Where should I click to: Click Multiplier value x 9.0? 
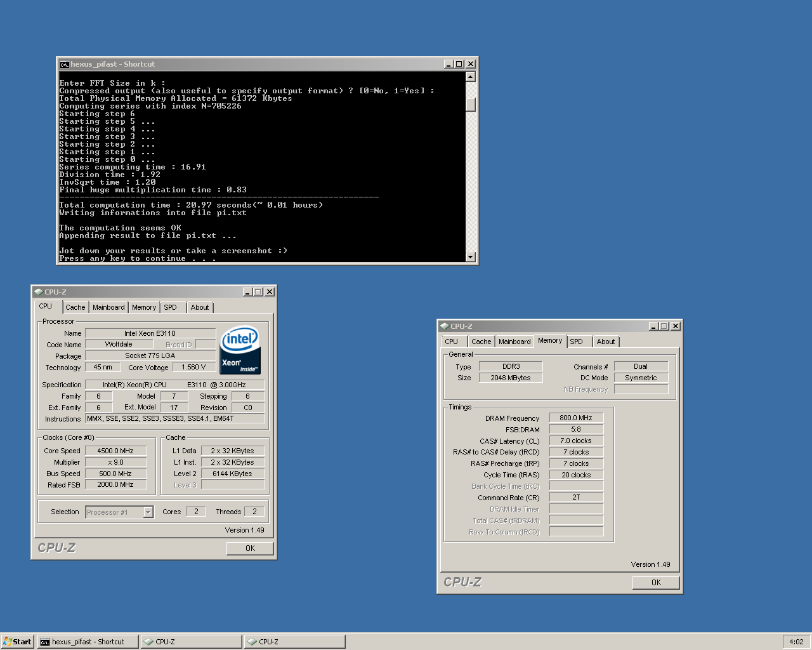coord(115,462)
